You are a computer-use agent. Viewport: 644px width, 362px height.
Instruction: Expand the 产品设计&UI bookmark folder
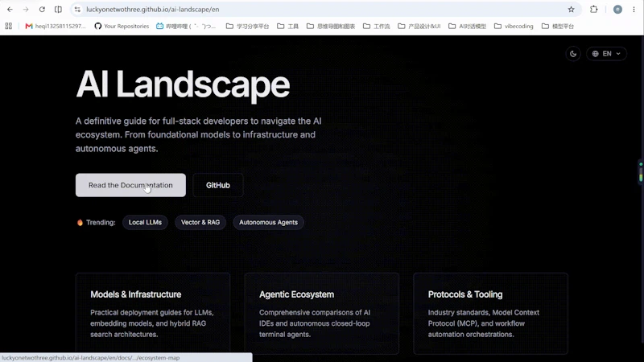tap(419, 26)
